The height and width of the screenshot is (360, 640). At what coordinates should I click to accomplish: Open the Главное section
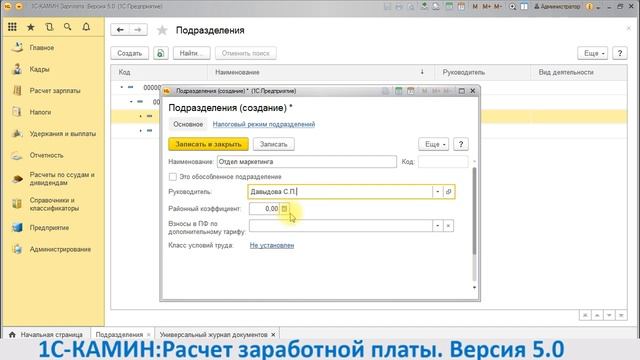click(42, 48)
